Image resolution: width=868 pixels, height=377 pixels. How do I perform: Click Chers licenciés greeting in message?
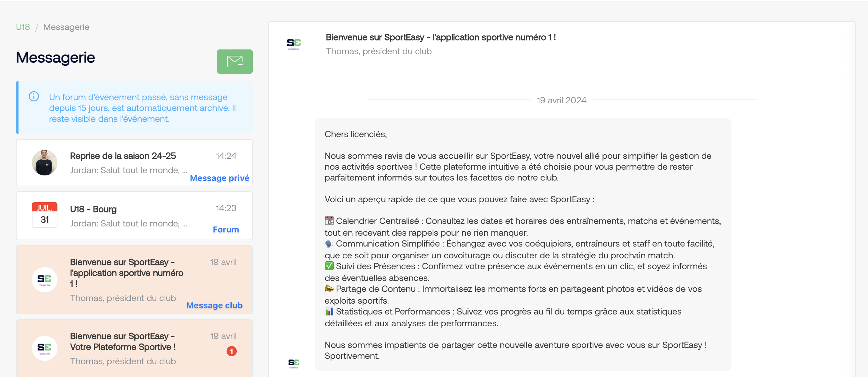pos(355,134)
